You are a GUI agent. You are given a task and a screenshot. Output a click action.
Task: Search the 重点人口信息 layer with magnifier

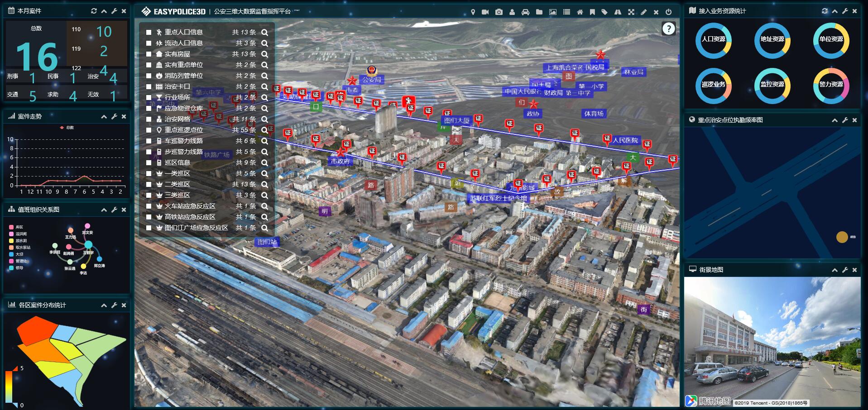pyautogui.click(x=265, y=33)
